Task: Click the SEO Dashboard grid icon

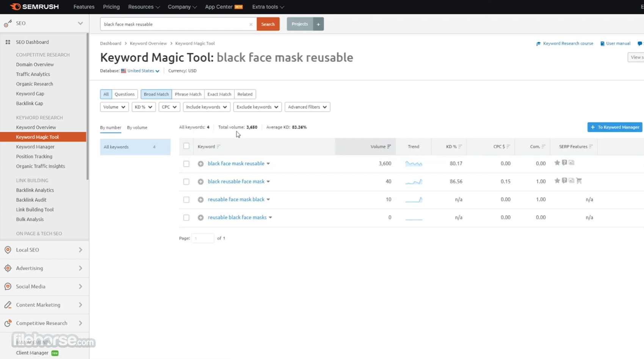Action: [8, 42]
